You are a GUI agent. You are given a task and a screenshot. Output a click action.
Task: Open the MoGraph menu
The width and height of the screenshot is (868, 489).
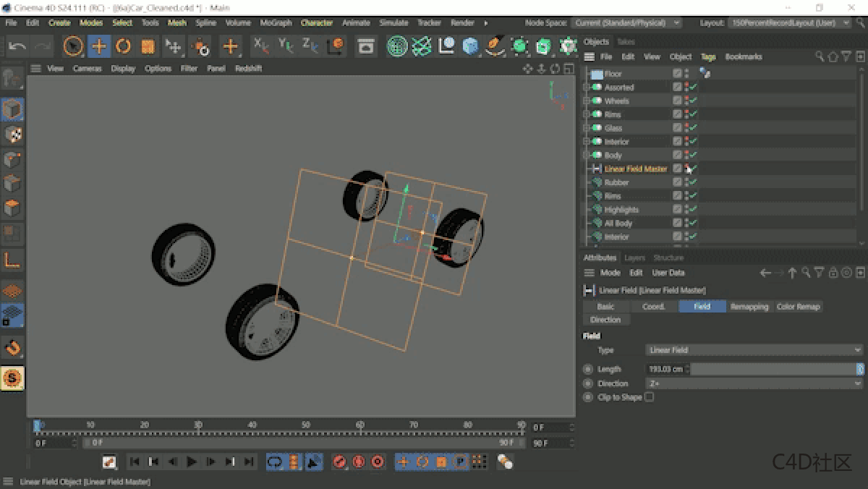276,22
